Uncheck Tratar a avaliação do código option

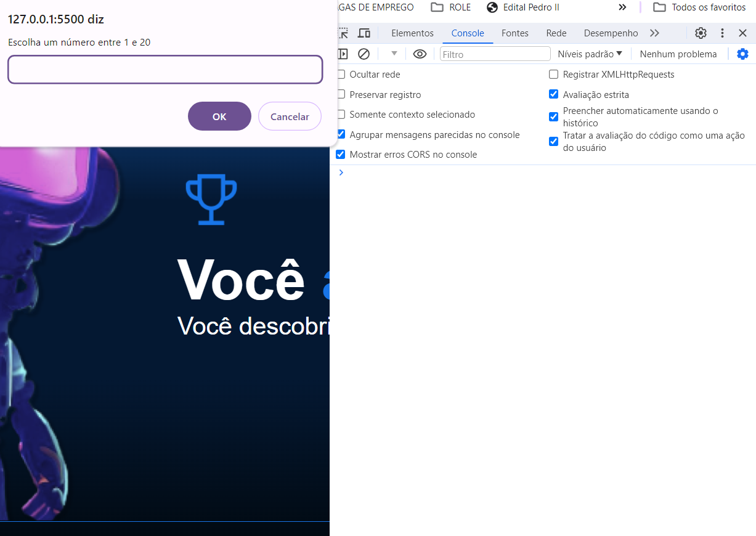click(553, 142)
